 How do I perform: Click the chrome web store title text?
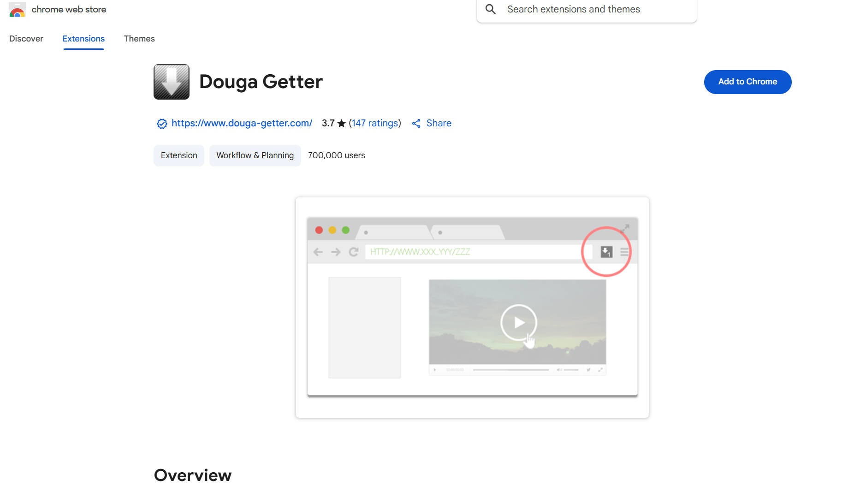click(x=69, y=9)
